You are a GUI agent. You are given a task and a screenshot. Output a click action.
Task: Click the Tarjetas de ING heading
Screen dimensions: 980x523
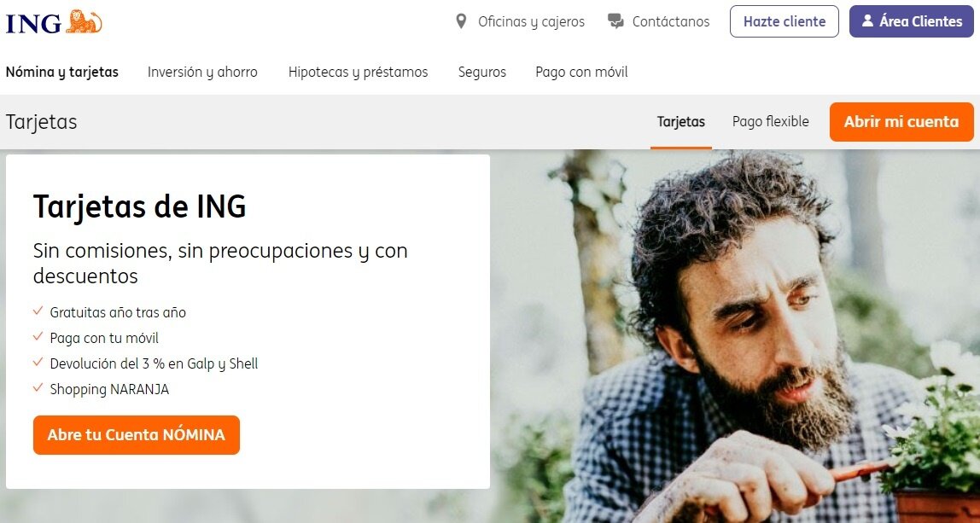tap(139, 206)
